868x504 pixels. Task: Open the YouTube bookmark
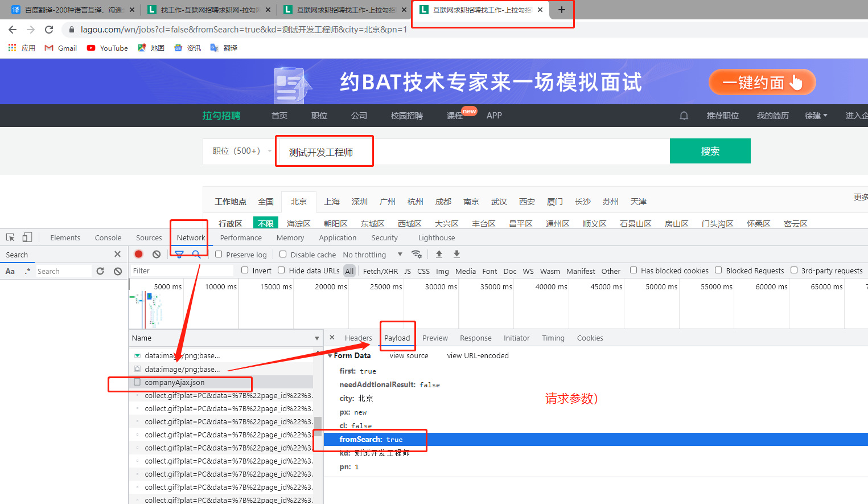coord(108,48)
